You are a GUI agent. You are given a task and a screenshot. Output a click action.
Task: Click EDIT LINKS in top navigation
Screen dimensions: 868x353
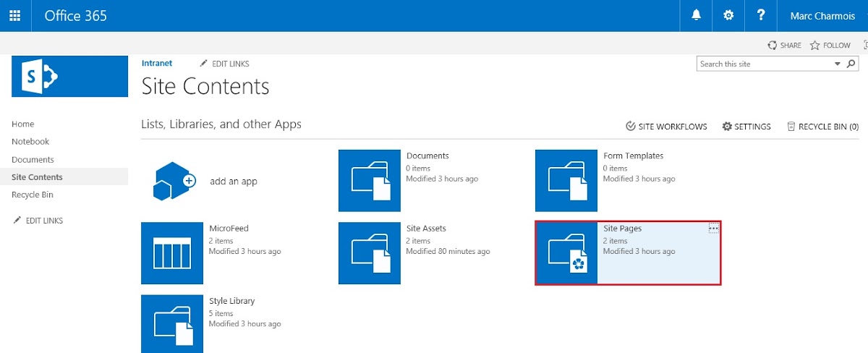point(230,64)
